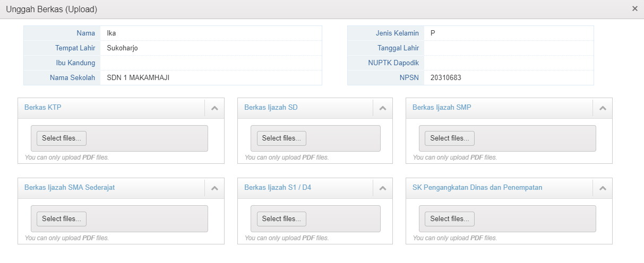The height and width of the screenshot is (263, 644).
Task: Close the Unggah Berkas dialog
Action: [x=635, y=8]
